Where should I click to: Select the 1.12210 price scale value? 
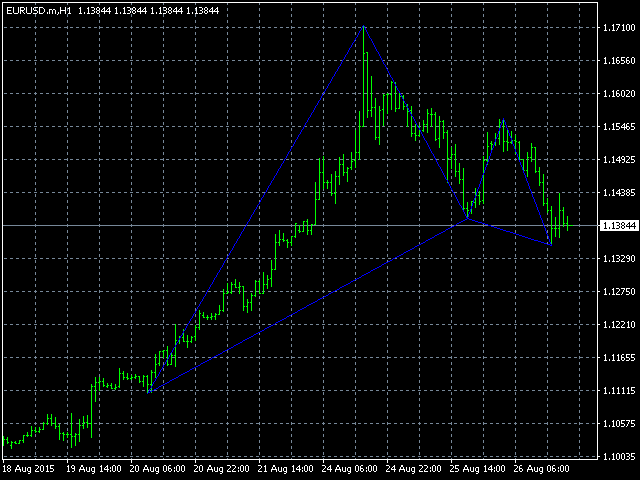tap(619, 325)
